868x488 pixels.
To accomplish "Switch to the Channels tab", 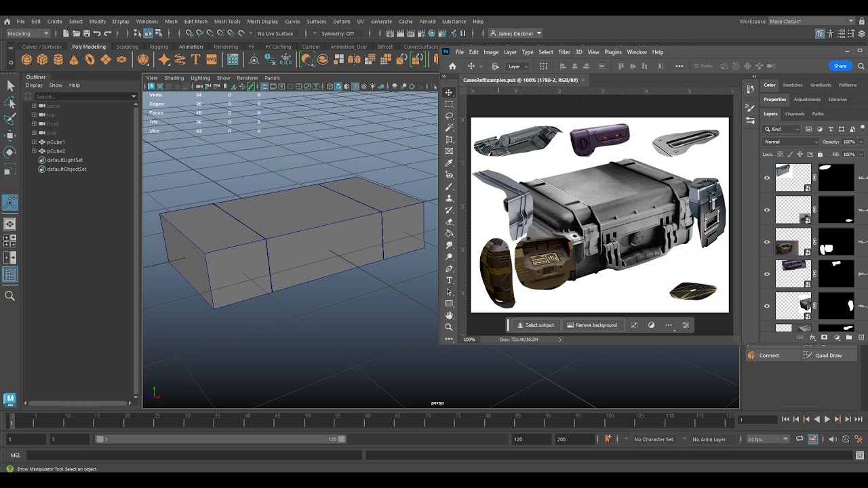I will pyautogui.click(x=794, y=114).
